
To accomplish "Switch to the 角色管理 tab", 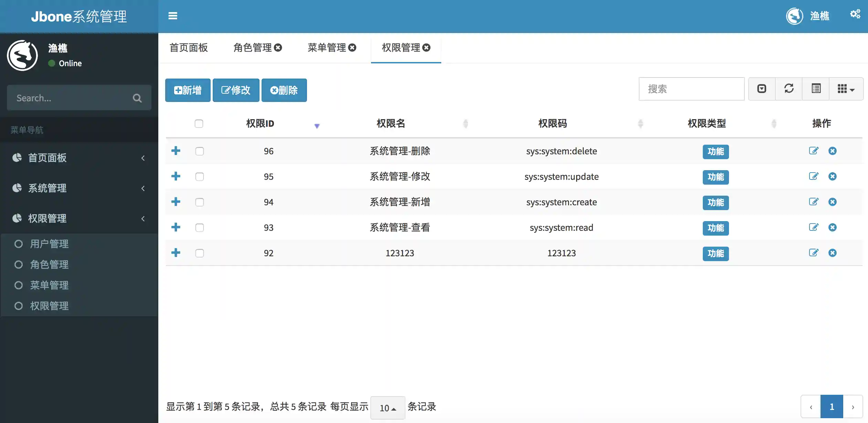I will (x=253, y=48).
